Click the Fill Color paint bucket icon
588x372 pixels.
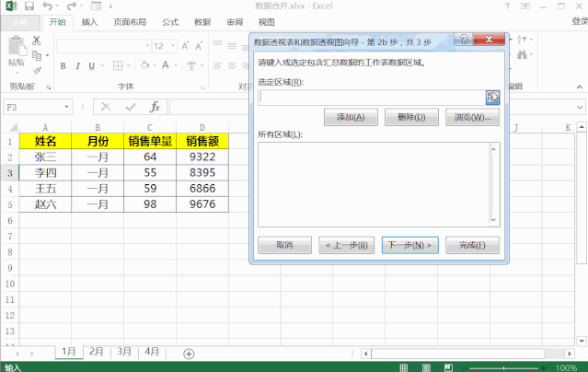(x=144, y=65)
